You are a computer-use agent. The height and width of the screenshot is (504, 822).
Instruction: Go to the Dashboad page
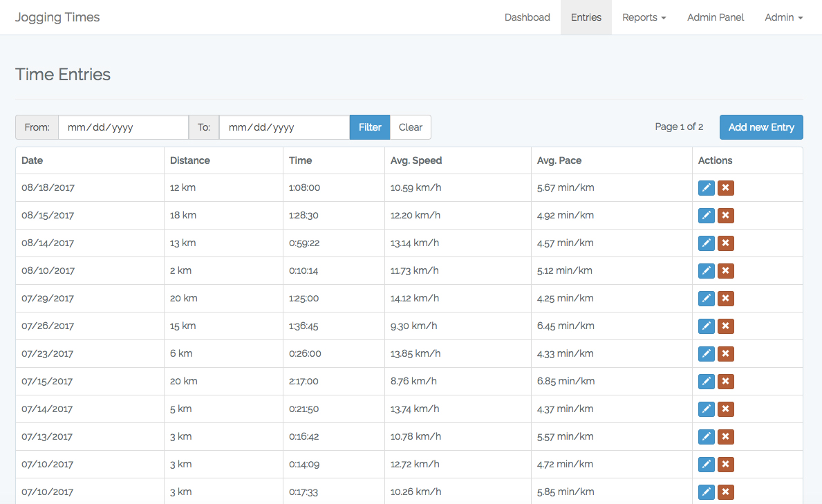[x=527, y=17]
